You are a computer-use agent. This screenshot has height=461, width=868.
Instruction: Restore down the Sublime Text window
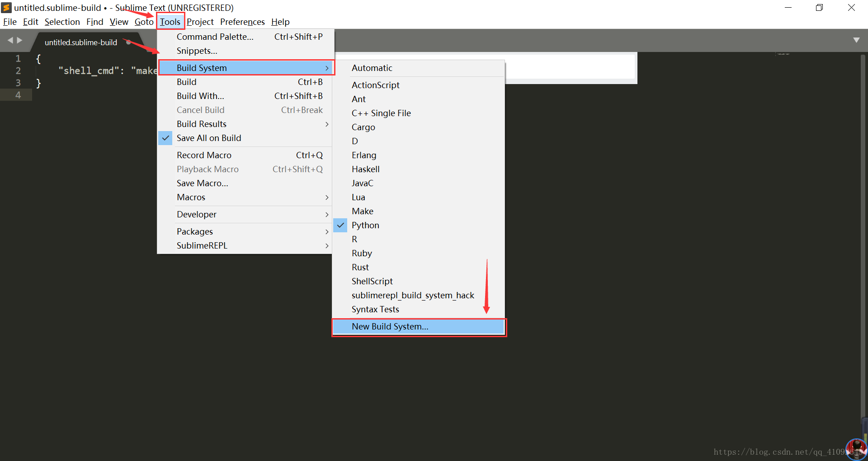click(819, 8)
